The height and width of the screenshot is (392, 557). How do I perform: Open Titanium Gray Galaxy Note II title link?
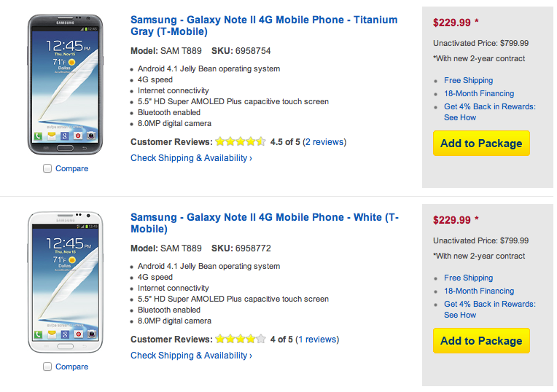point(264,26)
